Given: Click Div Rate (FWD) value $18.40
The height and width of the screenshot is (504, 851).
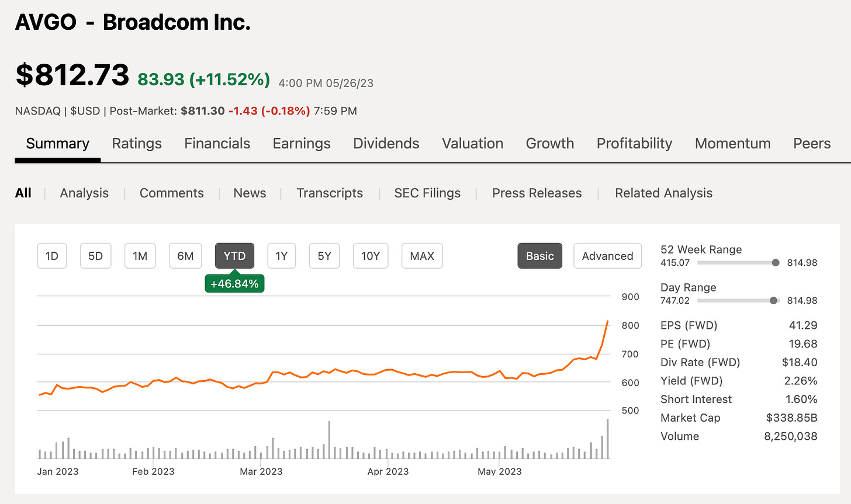Looking at the screenshot, I should click(800, 362).
